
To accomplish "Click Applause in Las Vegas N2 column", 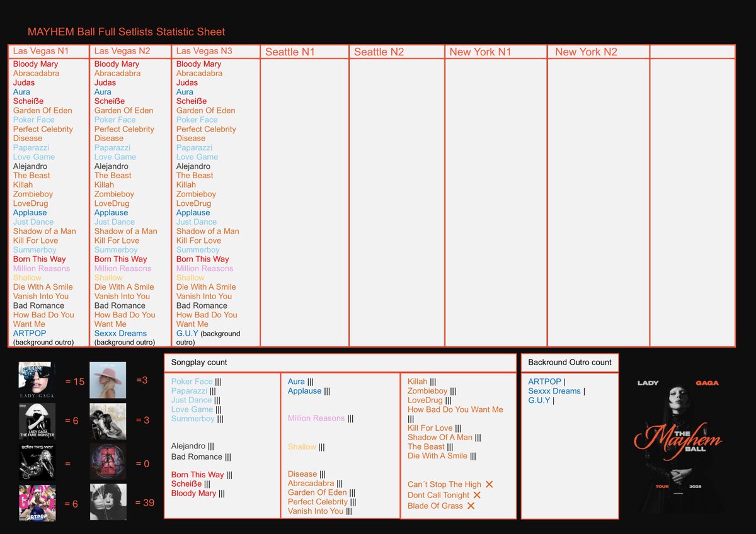I will point(111,213).
